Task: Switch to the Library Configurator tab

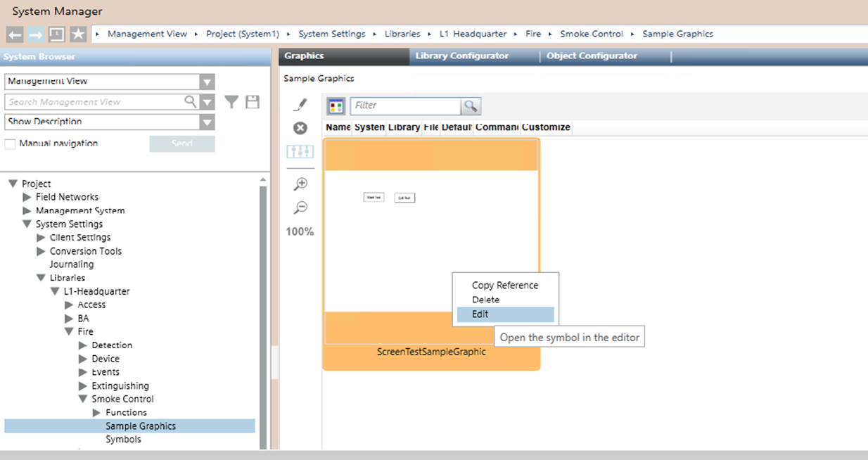Action: tap(461, 56)
